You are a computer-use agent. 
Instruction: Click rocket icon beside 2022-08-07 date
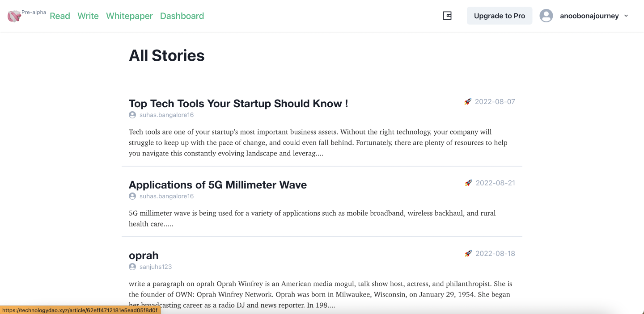tap(468, 102)
